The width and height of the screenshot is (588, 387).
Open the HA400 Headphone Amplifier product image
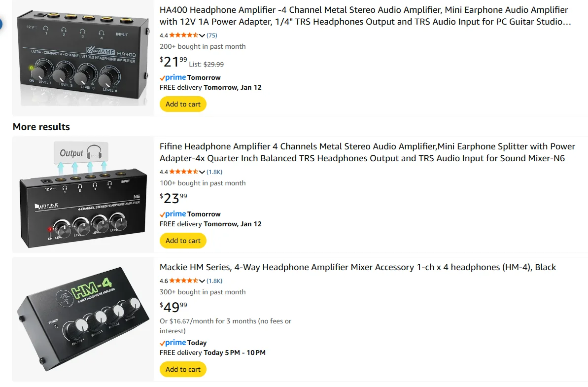(83, 58)
